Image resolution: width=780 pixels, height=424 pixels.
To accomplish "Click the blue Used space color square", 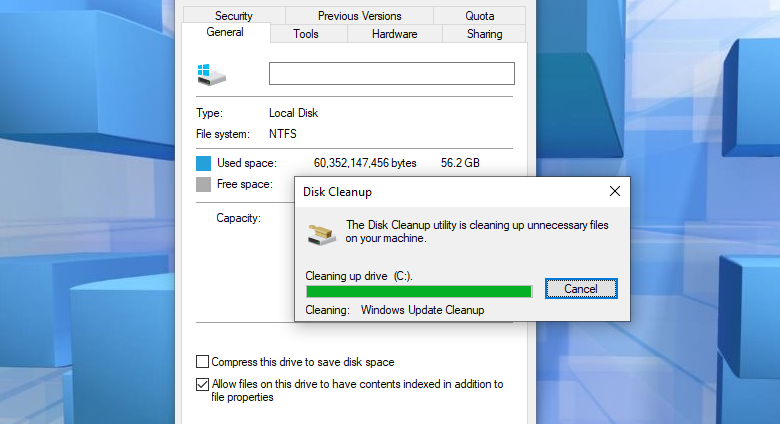I will [203, 163].
